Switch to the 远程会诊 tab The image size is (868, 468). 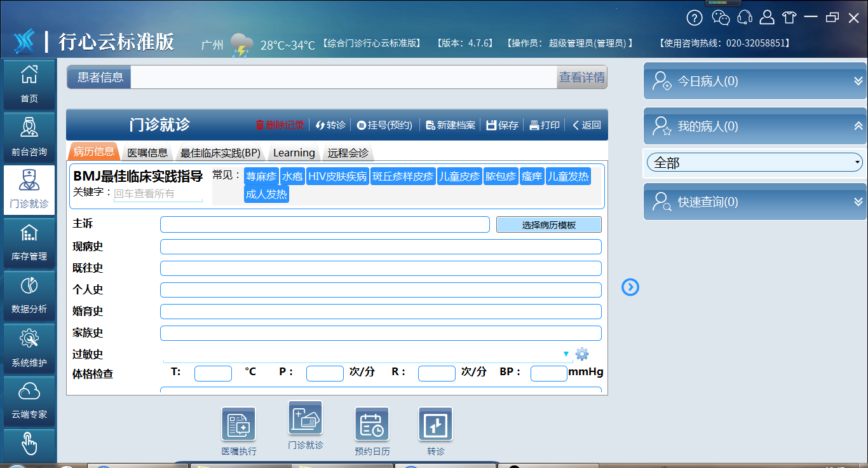tap(348, 153)
